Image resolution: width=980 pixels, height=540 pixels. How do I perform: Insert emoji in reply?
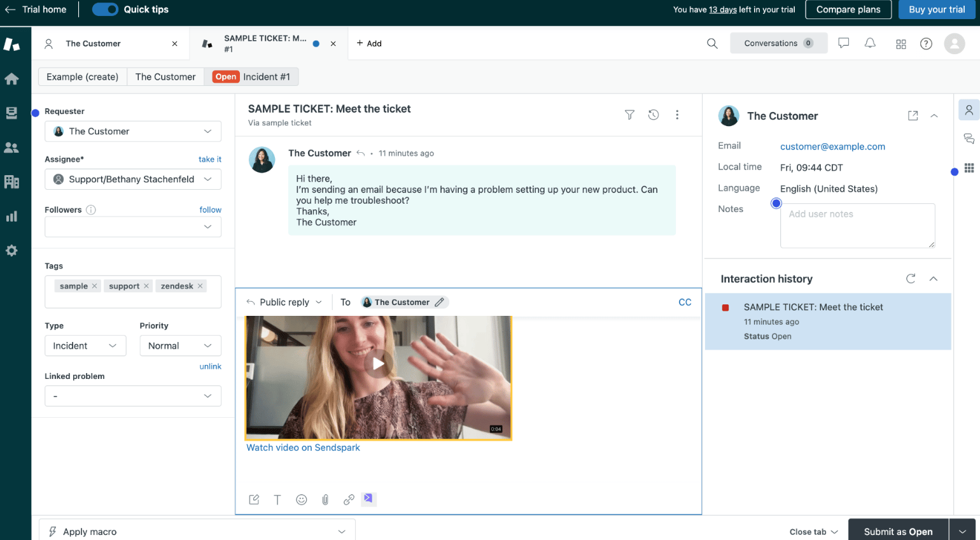(x=302, y=500)
